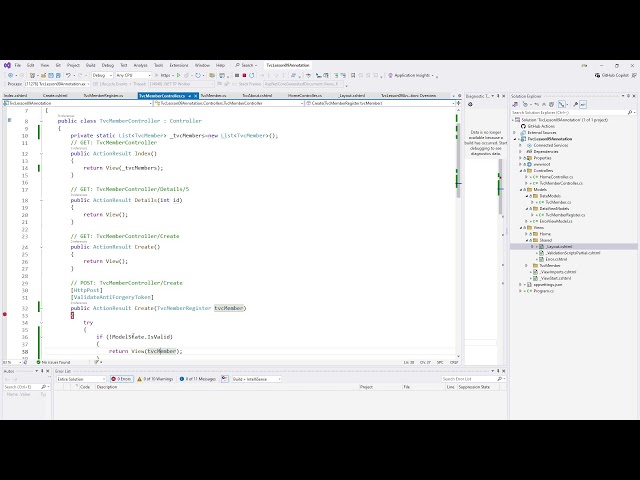Collapse the Controllers folder
This screenshot has height=480, width=640.
click(520, 171)
